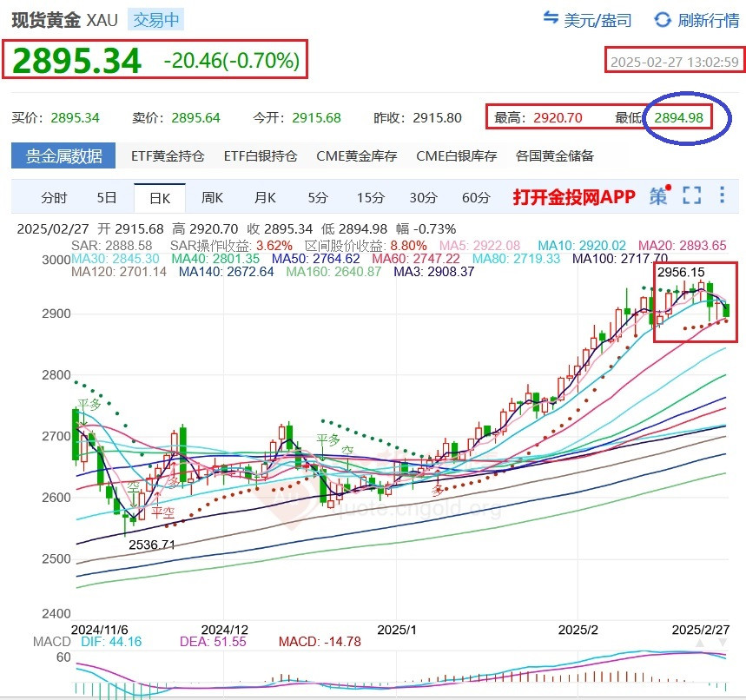Viewport: 746px width, 700px height.
Task: Choose the 30分 interval tab
Action: (x=423, y=198)
